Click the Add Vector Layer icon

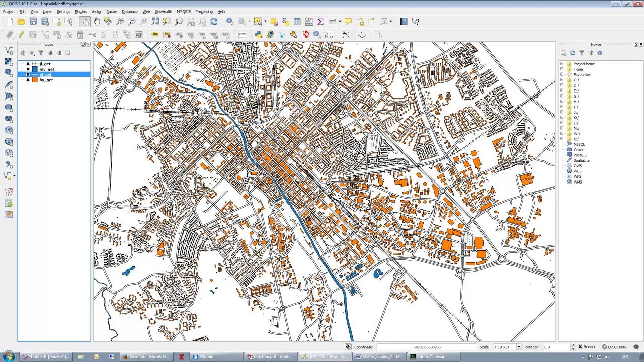click(9, 51)
